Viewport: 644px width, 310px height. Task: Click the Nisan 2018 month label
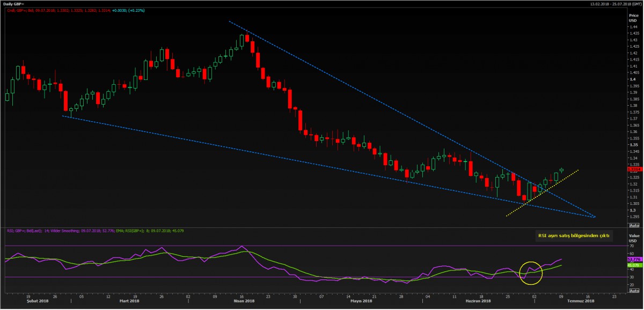click(x=238, y=301)
